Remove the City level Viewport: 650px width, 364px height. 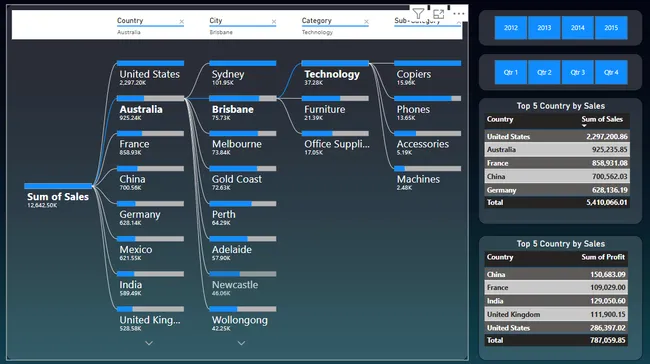coord(274,22)
